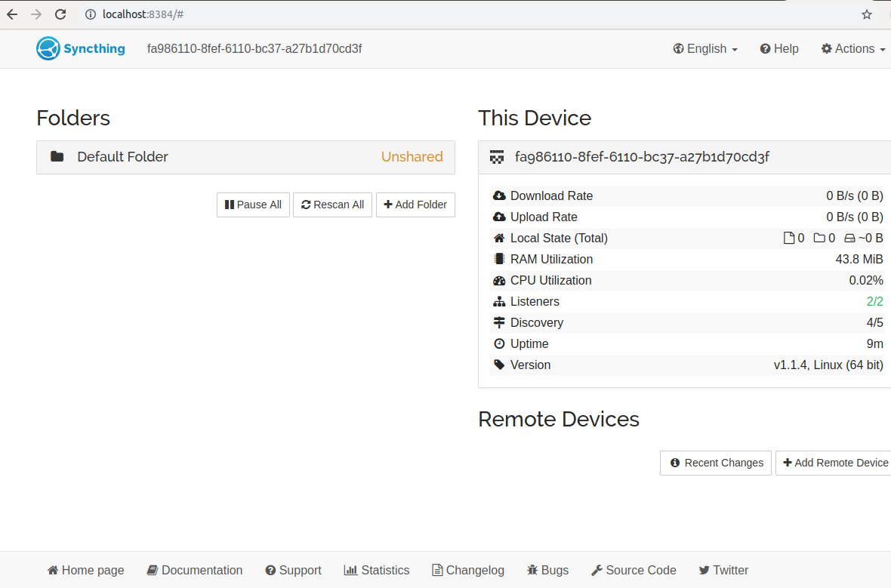Click the Pause All button
891x588 pixels.
[253, 205]
